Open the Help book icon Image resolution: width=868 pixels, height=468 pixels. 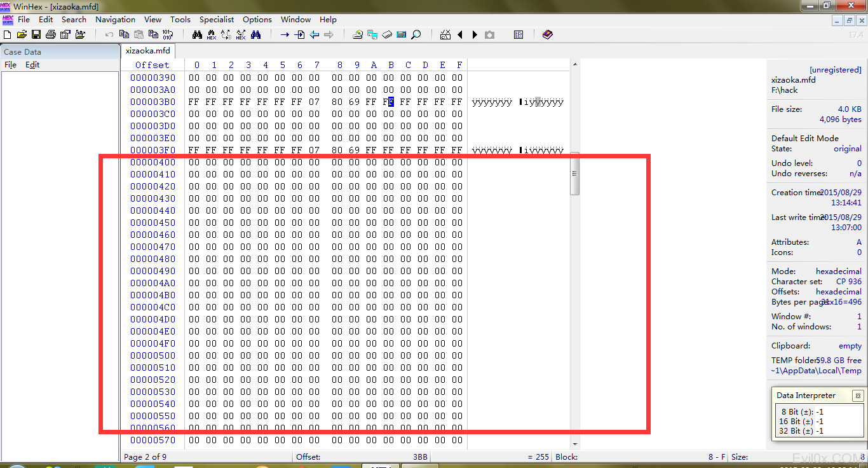(548, 34)
